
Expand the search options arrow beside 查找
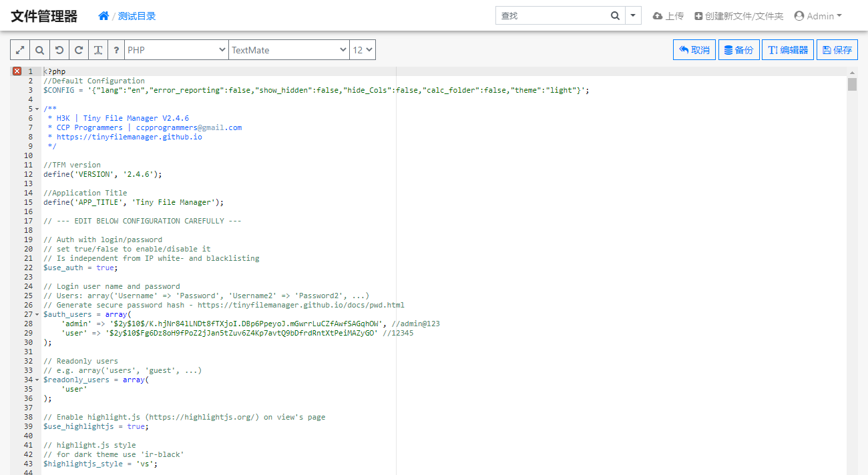632,14
